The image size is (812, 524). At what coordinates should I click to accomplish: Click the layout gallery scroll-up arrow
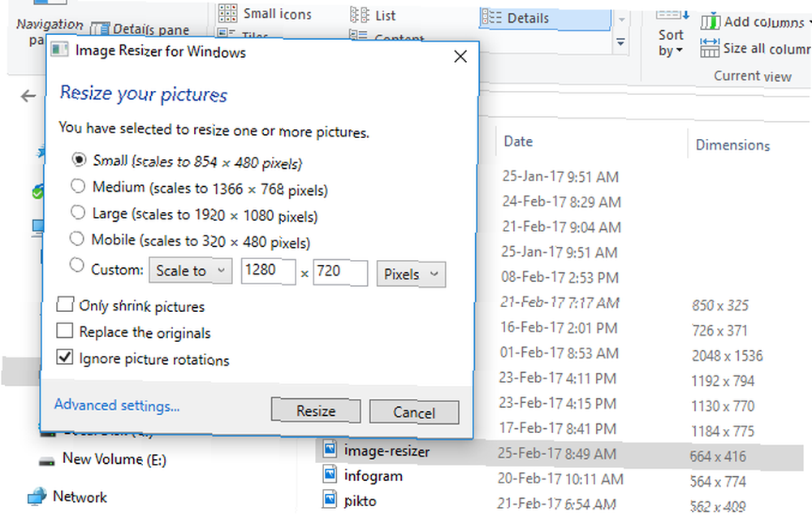coord(621,19)
